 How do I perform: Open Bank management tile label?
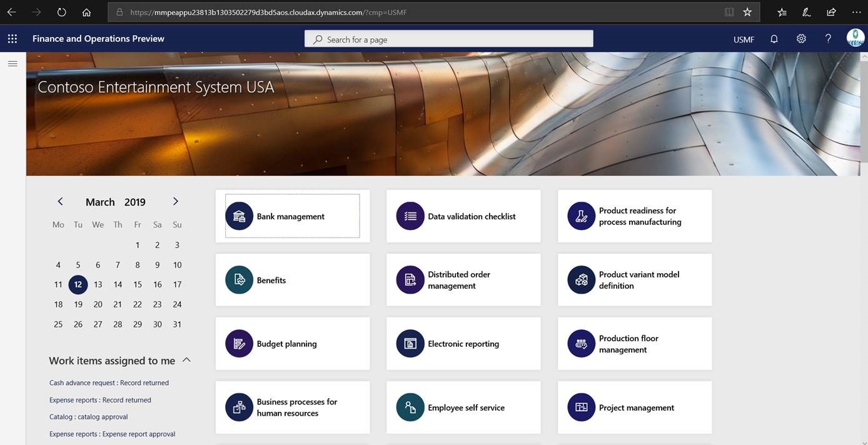tap(291, 216)
